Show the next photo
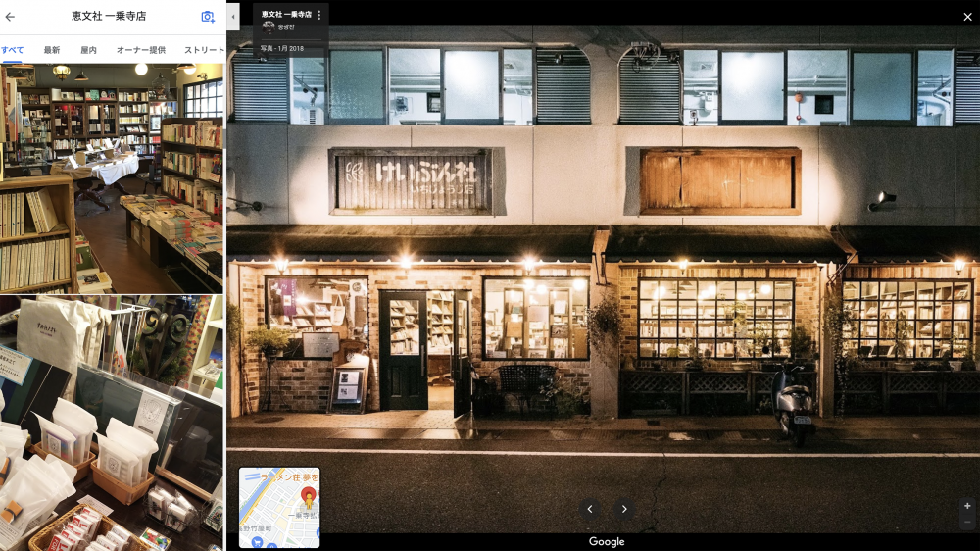The width and height of the screenshot is (980, 551). point(623,509)
